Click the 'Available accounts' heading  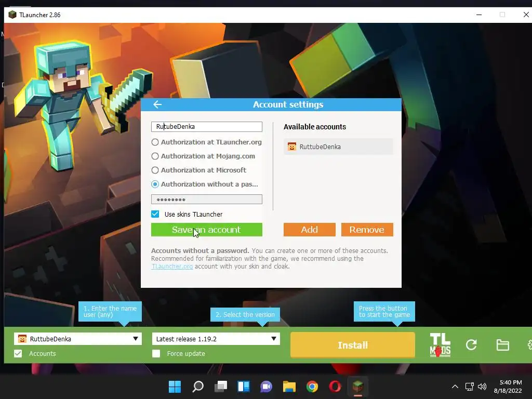coord(315,127)
